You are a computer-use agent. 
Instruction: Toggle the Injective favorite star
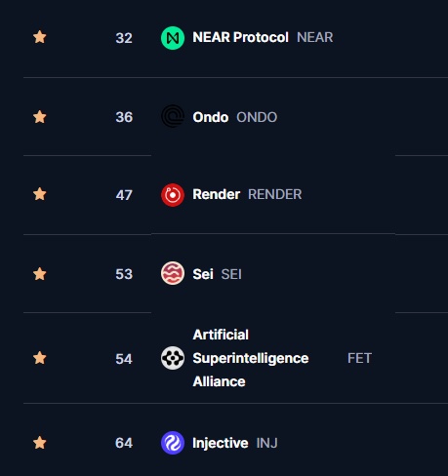tap(40, 443)
